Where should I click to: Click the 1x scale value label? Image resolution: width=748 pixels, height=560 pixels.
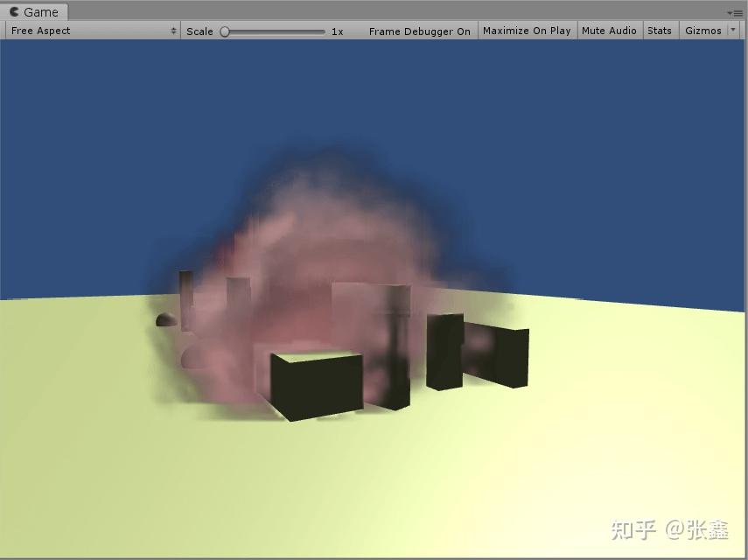pos(339,31)
